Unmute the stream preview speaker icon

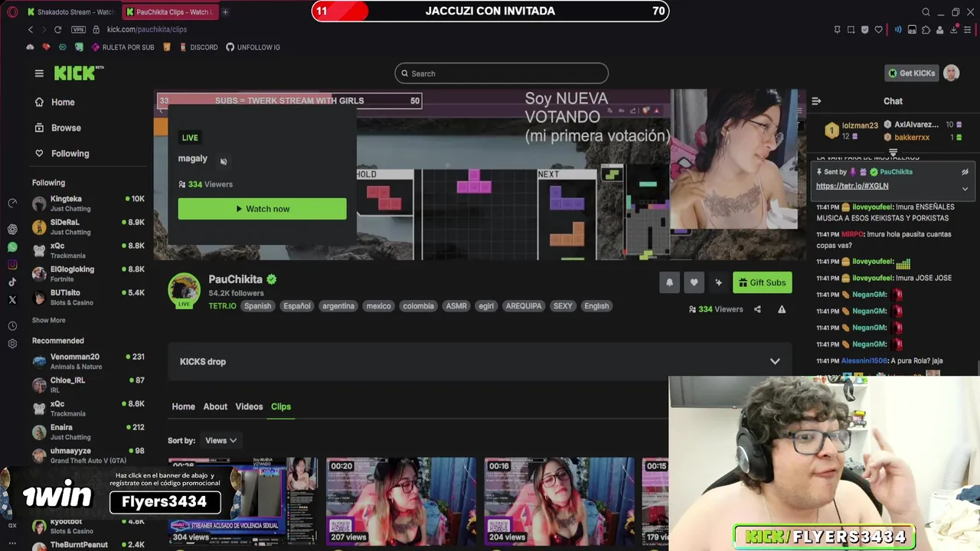[224, 161]
